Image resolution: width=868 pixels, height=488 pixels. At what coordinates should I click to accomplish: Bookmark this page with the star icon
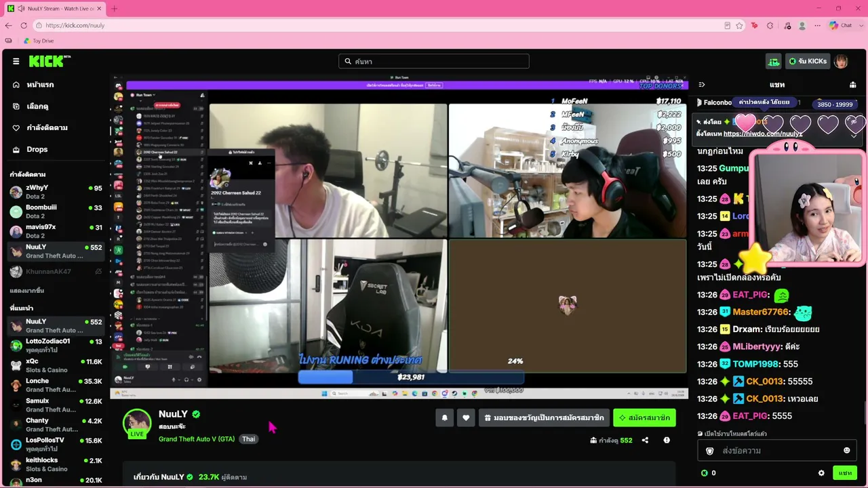tap(739, 26)
